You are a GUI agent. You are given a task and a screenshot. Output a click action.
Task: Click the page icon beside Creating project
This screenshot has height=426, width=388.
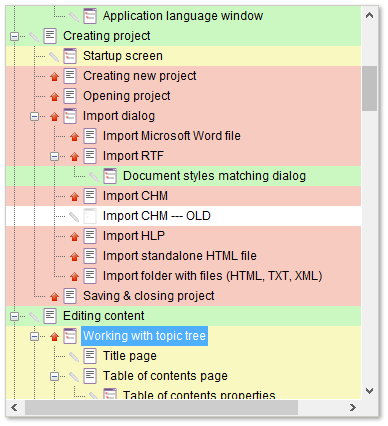[50, 36]
